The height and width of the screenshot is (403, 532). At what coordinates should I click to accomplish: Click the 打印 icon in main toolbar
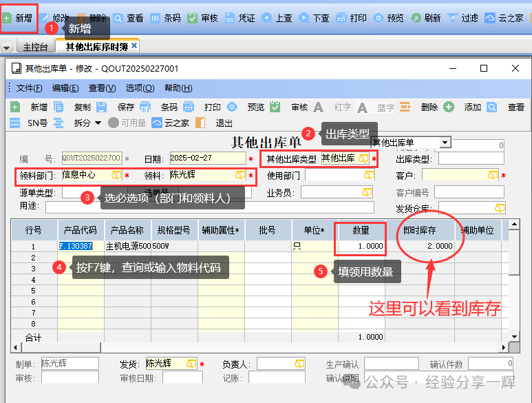point(351,18)
